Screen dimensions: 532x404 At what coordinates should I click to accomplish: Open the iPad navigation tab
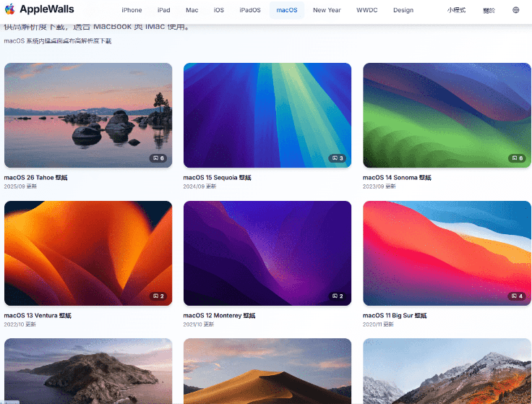pyautogui.click(x=163, y=10)
